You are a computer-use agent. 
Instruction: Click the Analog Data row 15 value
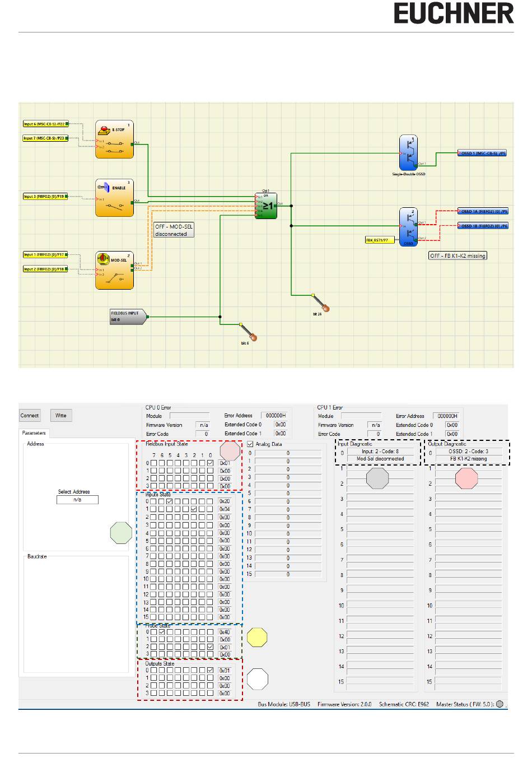[288, 574]
